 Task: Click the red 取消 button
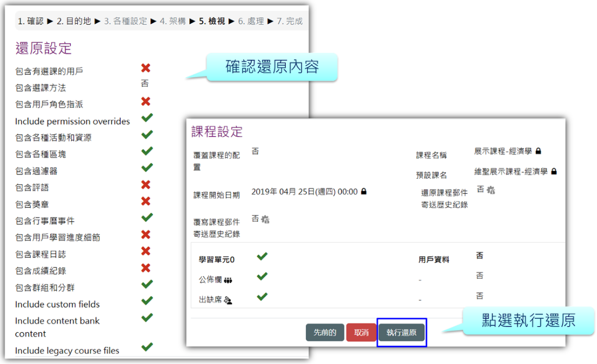tap(361, 333)
